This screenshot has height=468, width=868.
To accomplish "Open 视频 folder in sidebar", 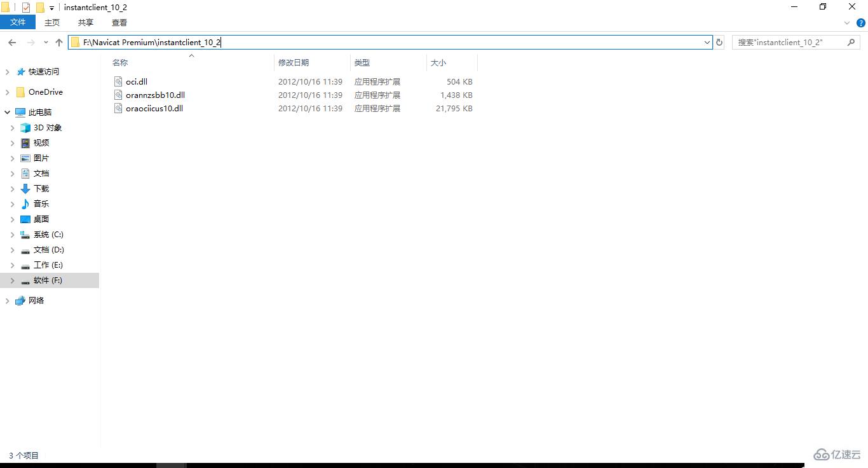I will click(41, 142).
